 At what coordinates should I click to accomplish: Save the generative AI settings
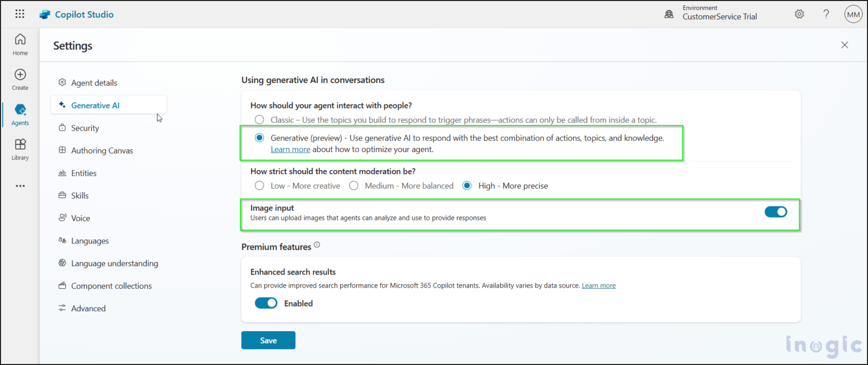coord(268,340)
